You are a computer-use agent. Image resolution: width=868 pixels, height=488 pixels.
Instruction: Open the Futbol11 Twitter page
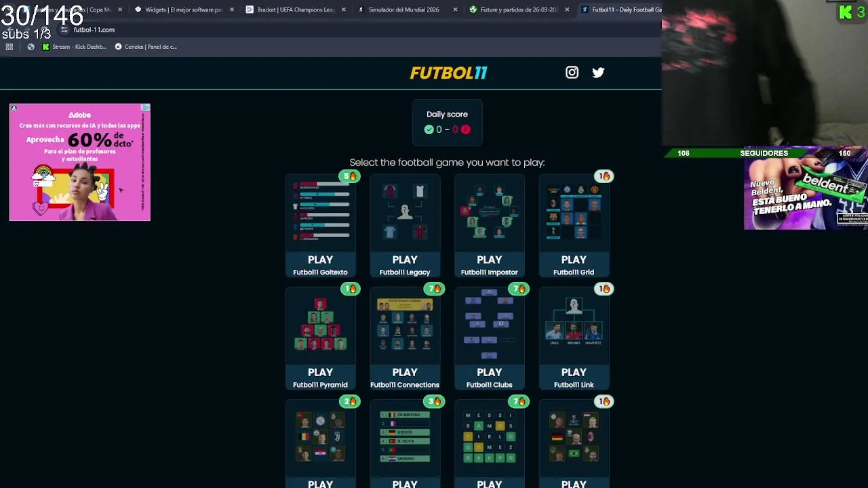click(598, 73)
